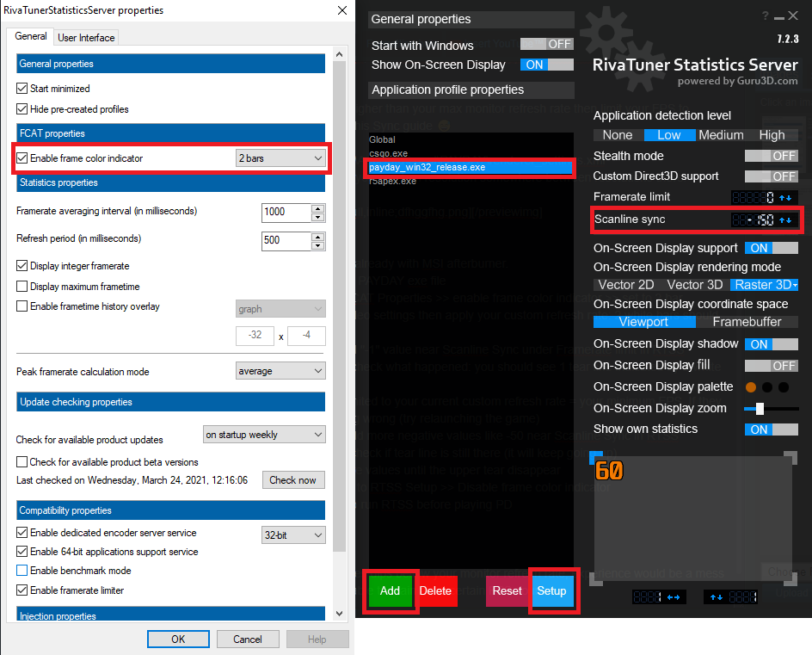Select the bottom-left OSD corner anchor

(595, 581)
